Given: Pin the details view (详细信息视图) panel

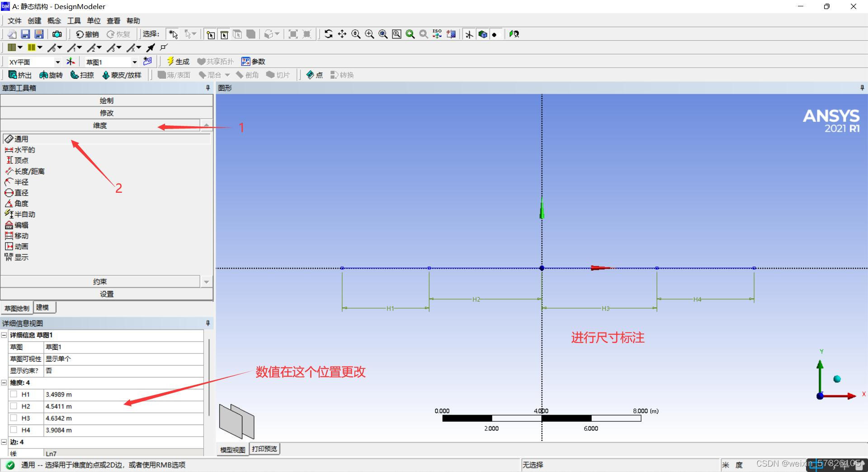Looking at the screenshot, I should [208, 323].
